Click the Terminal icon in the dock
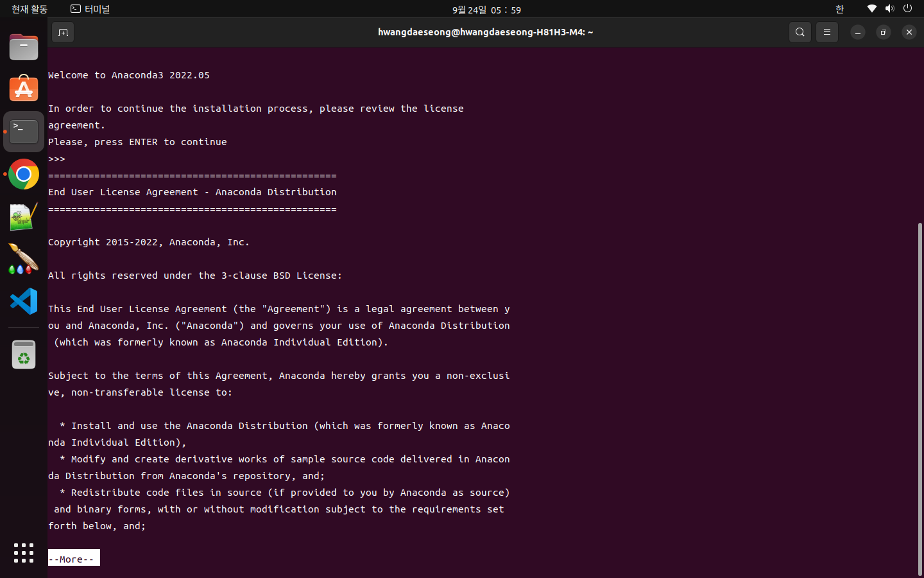The image size is (924, 578). (x=24, y=132)
